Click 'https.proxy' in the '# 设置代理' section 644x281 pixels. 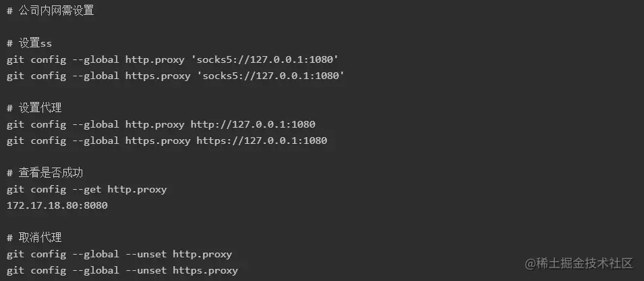[x=158, y=140]
